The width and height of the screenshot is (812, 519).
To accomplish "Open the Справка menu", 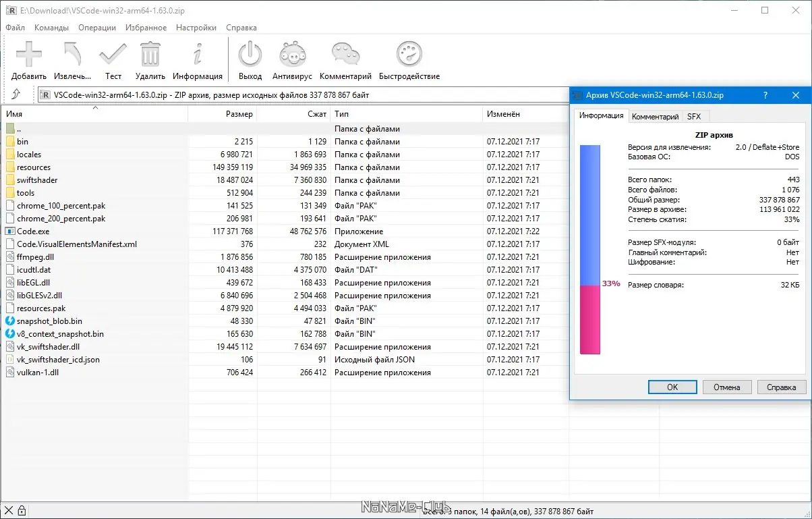I will coord(241,28).
